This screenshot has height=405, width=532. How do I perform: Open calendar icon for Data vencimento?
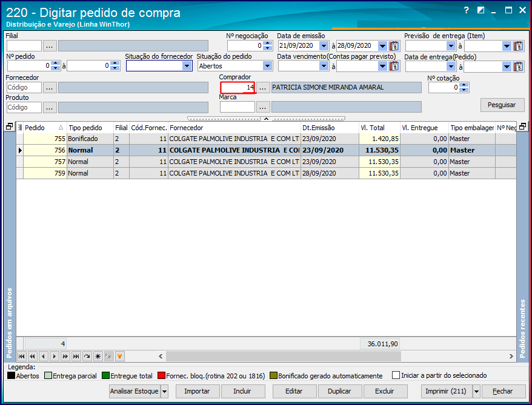394,66
